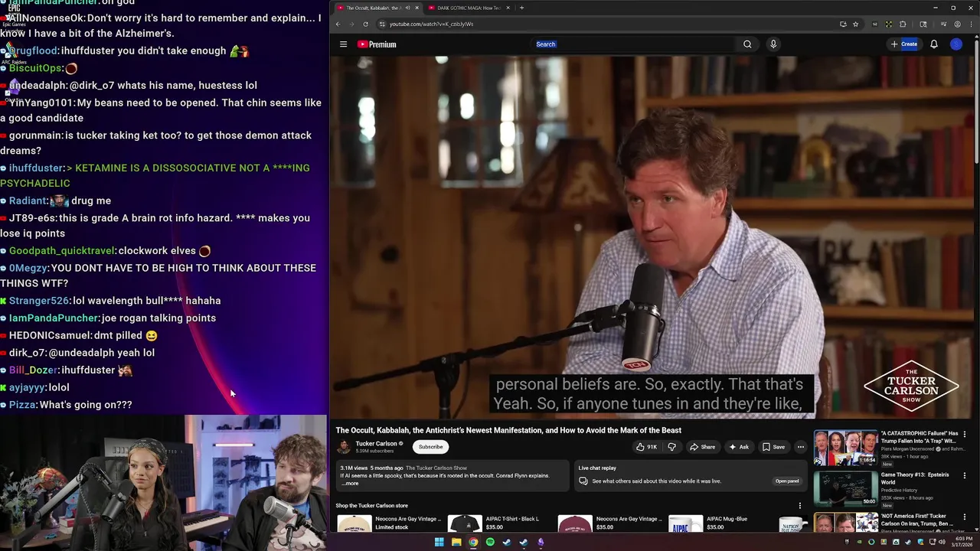Image resolution: width=980 pixels, height=551 pixels.
Task: Open live chat replay panel
Action: tap(787, 481)
